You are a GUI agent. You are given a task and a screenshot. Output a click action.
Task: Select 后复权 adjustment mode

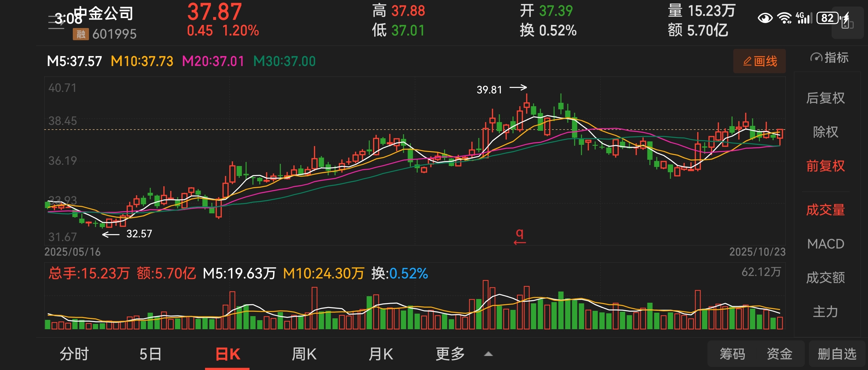825,98
